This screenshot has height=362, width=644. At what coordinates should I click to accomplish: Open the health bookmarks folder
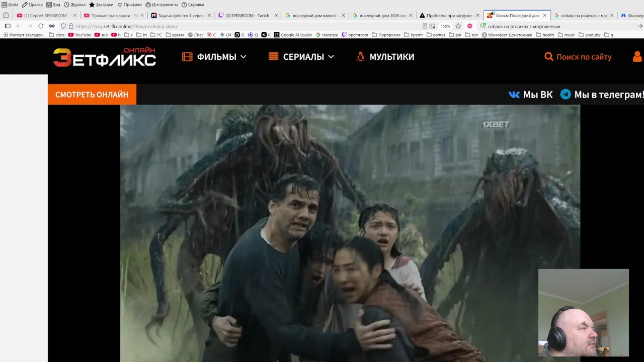coord(545,35)
